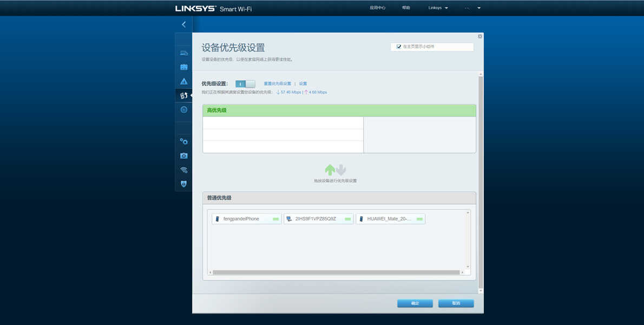The image size is (644, 325).
Task: Click the 取消 button
Action: [456, 303]
